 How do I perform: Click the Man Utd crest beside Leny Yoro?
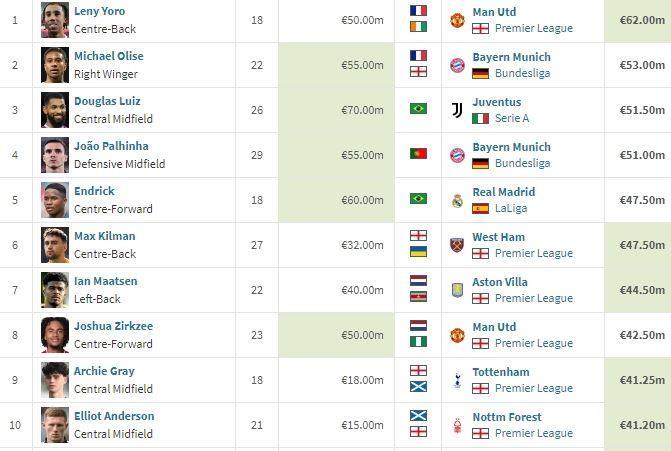pos(457,20)
